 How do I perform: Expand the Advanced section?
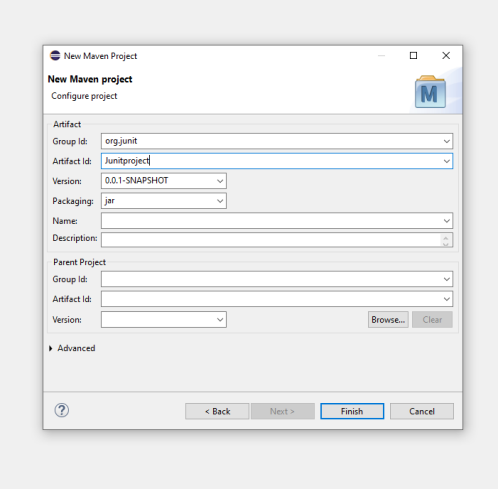pyautogui.click(x=51, y=348)
